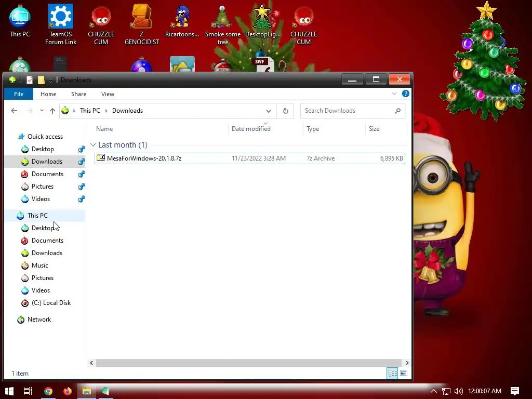Open Pictures under Quick access
532x399 pixels.
tap(43, 187)
